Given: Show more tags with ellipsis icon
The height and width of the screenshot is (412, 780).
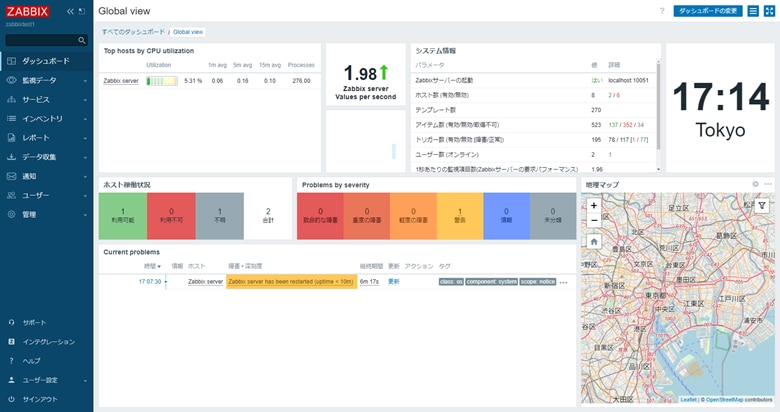Looking at the screenshot, I should tap(564, 282).
